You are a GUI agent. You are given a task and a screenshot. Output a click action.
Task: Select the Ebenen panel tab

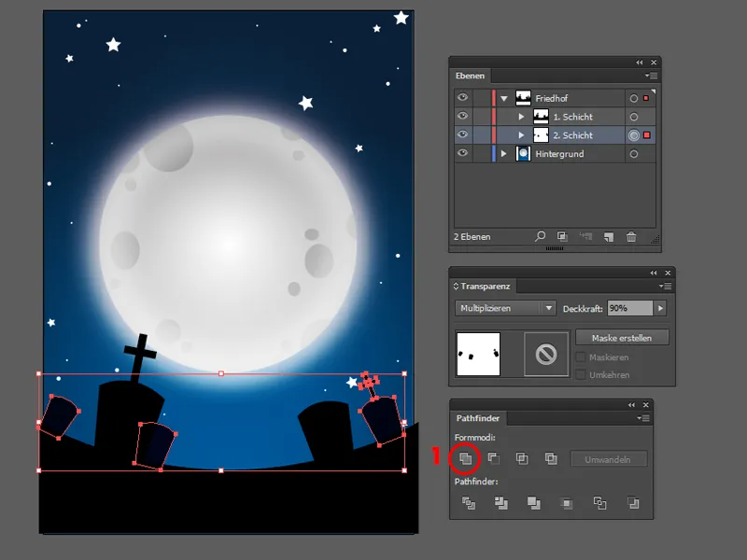point(470,77)
